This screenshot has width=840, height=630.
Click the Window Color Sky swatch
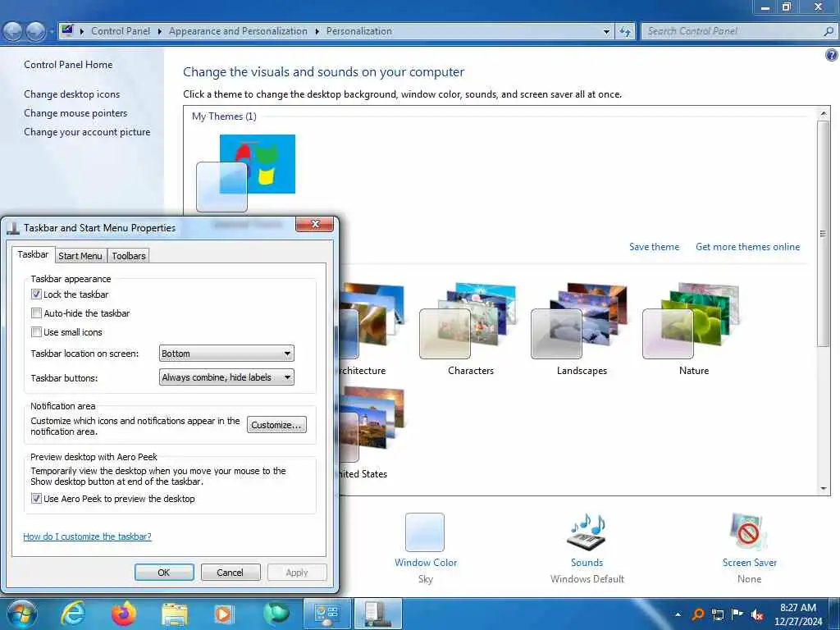tap(425, 532)
